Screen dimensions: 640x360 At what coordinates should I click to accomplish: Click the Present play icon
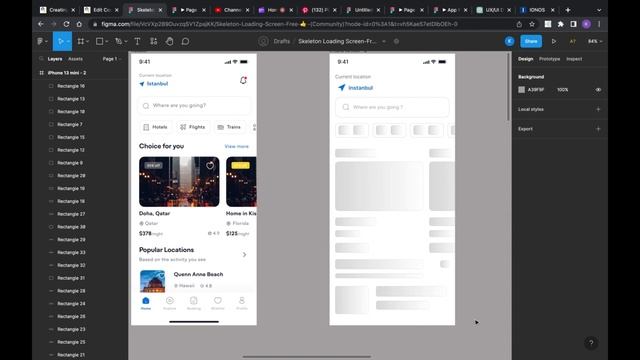pyautogui.click(x=553, y=41)
